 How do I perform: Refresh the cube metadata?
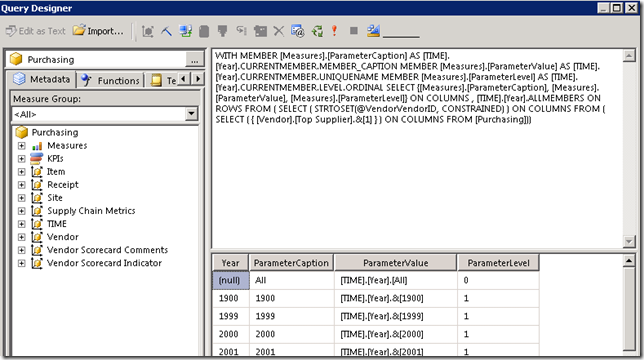(x=185, y=31)
